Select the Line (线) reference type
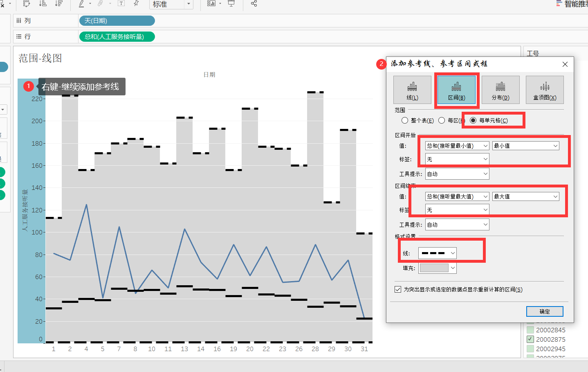Screen dimensions: 588x372 click(412, 90)
